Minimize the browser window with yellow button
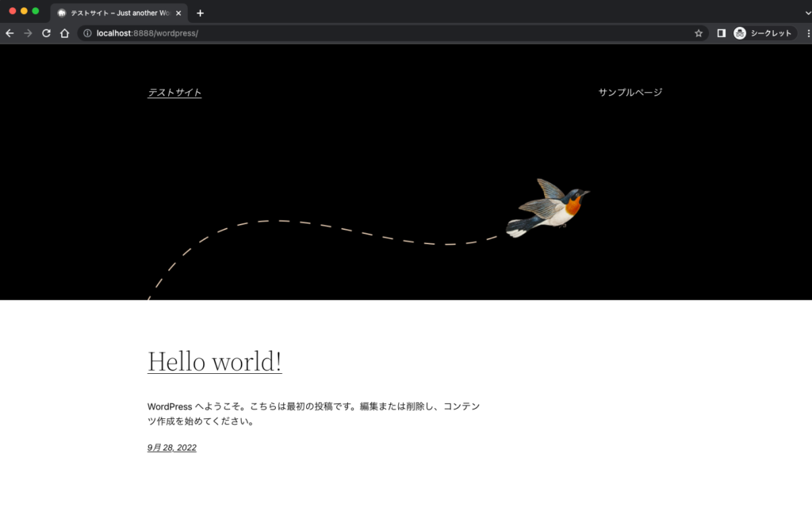This screenshot has height=511, width=812. pyautogui.click(x=24, y=11)
